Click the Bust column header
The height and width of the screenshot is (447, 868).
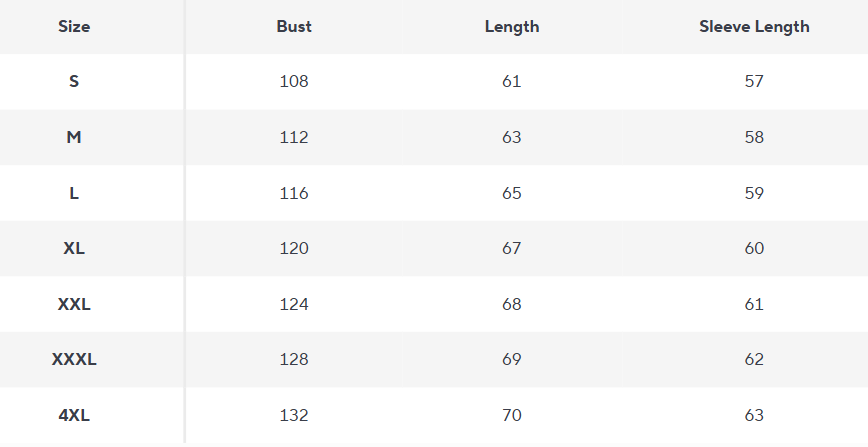294,27
